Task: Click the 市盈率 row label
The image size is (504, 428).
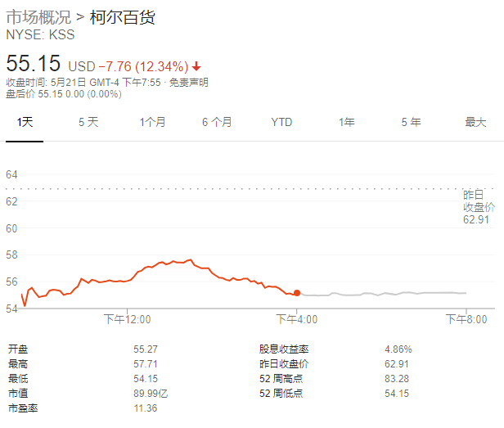Action: tap(23, 408)
